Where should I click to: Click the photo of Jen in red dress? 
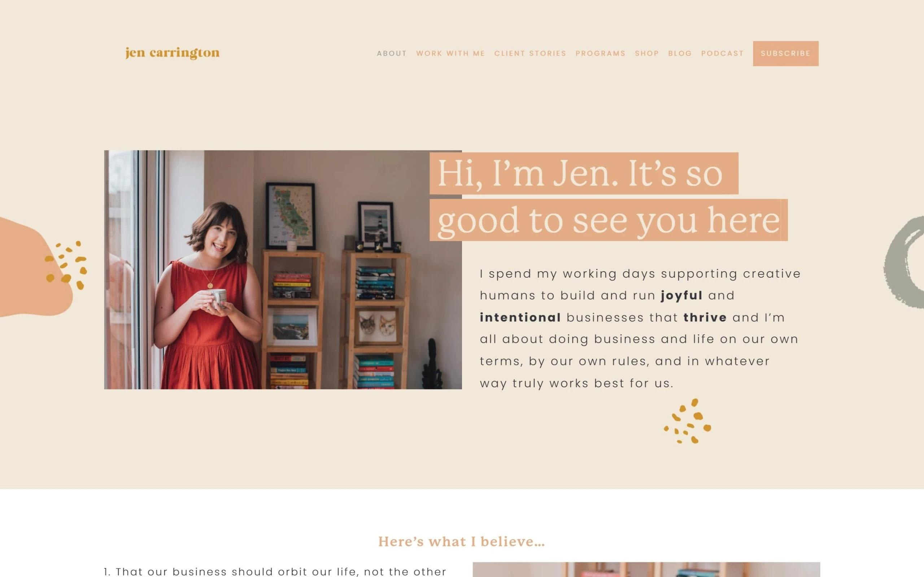click(x=283, y=270)
